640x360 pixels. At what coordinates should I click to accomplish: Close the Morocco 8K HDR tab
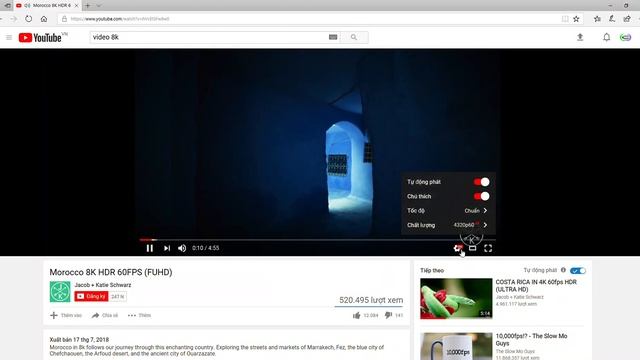[76, 6]
